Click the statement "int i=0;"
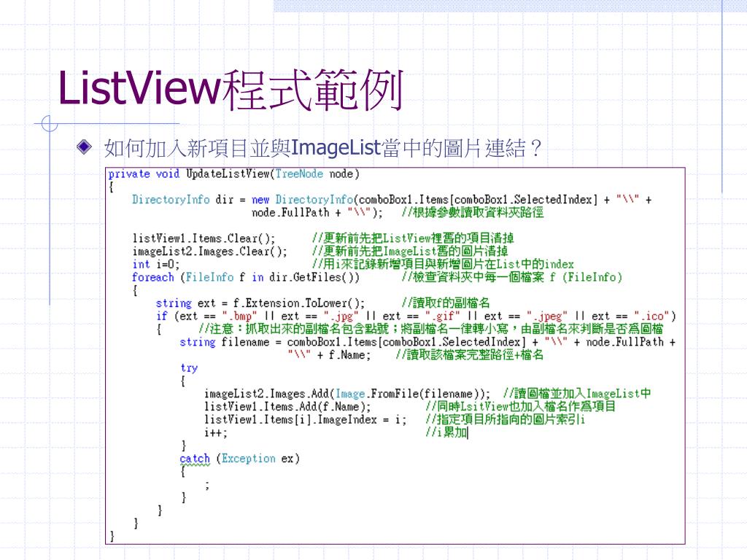The height and width of the screenshot is (560, 747). [x=156, y=264]
